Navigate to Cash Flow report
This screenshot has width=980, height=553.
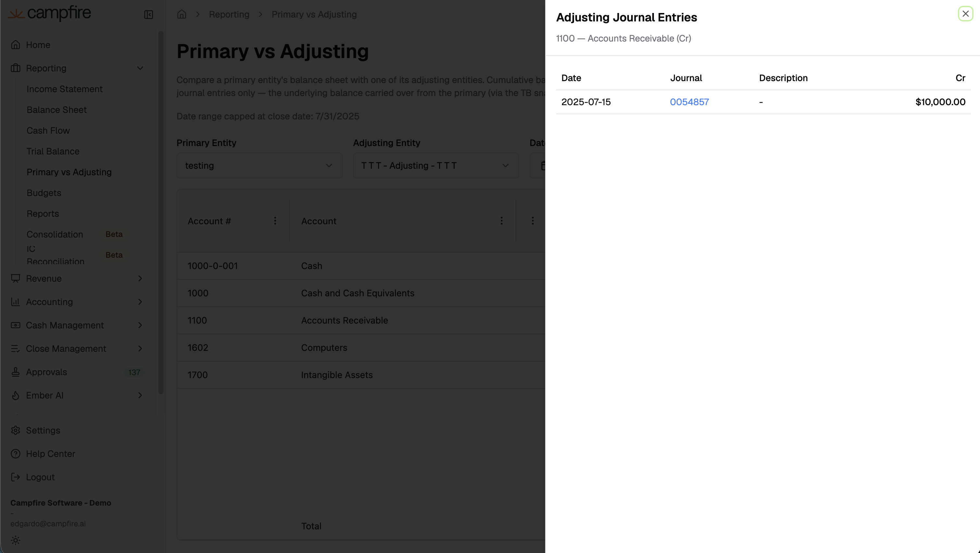point(48,130)
